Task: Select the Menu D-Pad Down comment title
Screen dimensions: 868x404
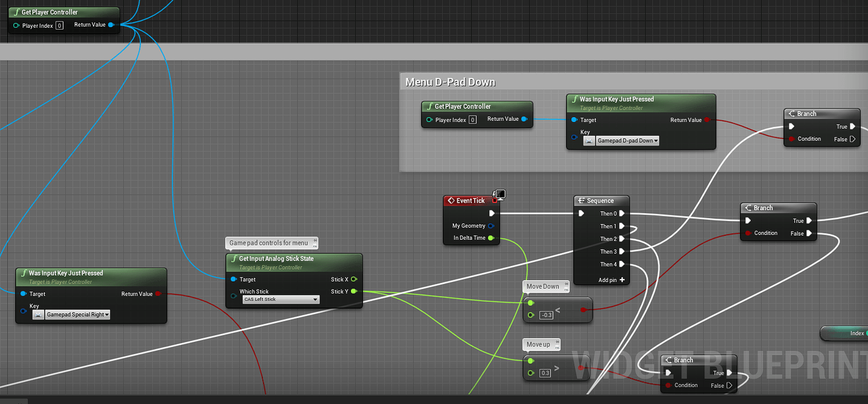Action: pyautogui.click(x=450, y=82)
